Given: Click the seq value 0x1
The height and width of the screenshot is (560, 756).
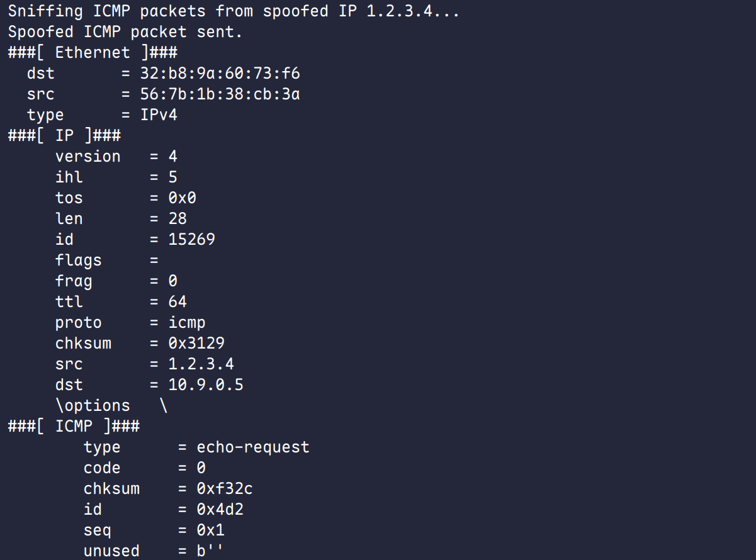Looking at the screenshot, I should tap(210, 530).
